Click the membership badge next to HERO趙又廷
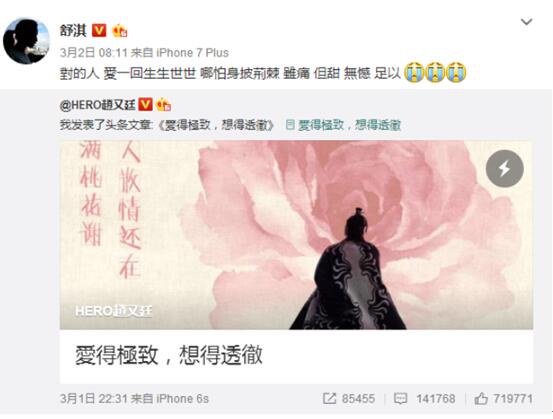This screenshot has width=553, height=419. [x=163, y=105]
